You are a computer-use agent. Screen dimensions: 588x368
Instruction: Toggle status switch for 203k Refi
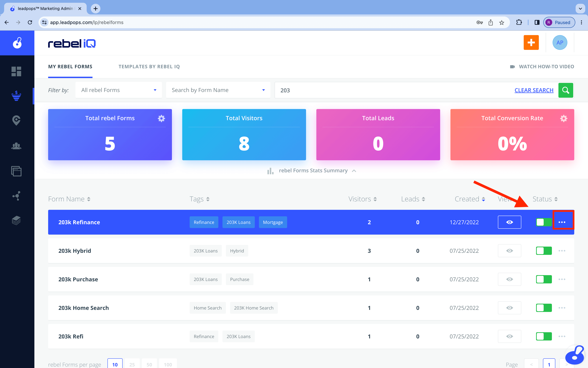tap(544, 336)
